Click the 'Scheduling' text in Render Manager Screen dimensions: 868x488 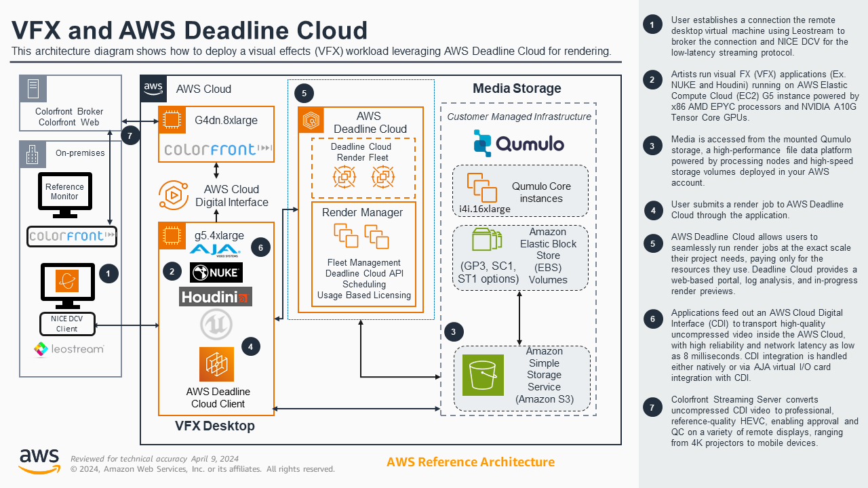point(364,285)
